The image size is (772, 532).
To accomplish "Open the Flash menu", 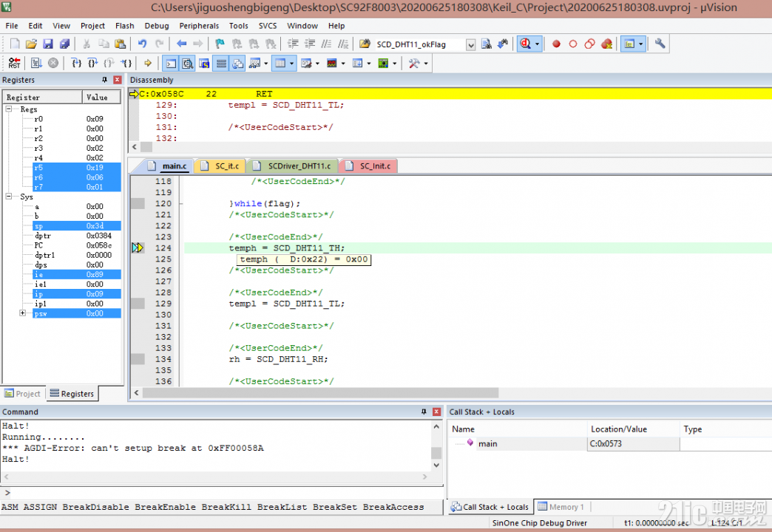I will click(124, 26).
